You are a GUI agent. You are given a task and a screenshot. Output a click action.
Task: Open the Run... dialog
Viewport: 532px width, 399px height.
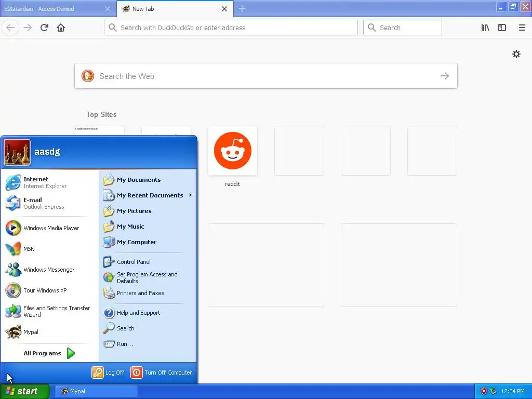pyautogui.click(x=148, y=344)
